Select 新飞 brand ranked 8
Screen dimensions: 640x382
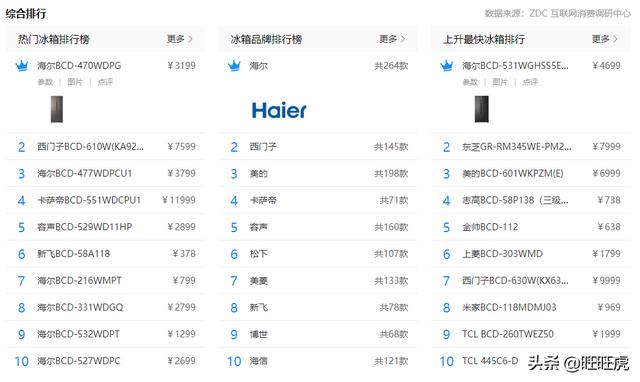pos(259,308)
